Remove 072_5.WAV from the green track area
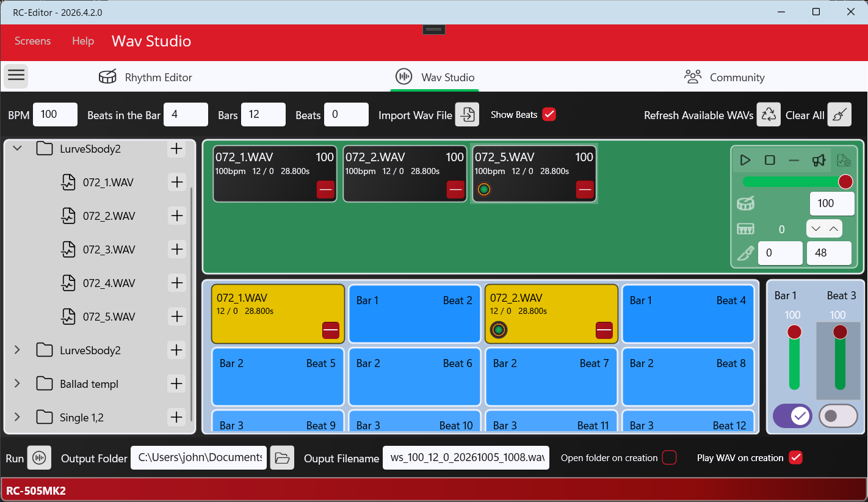This screenshot has width=868, height=502. [585, 190]
